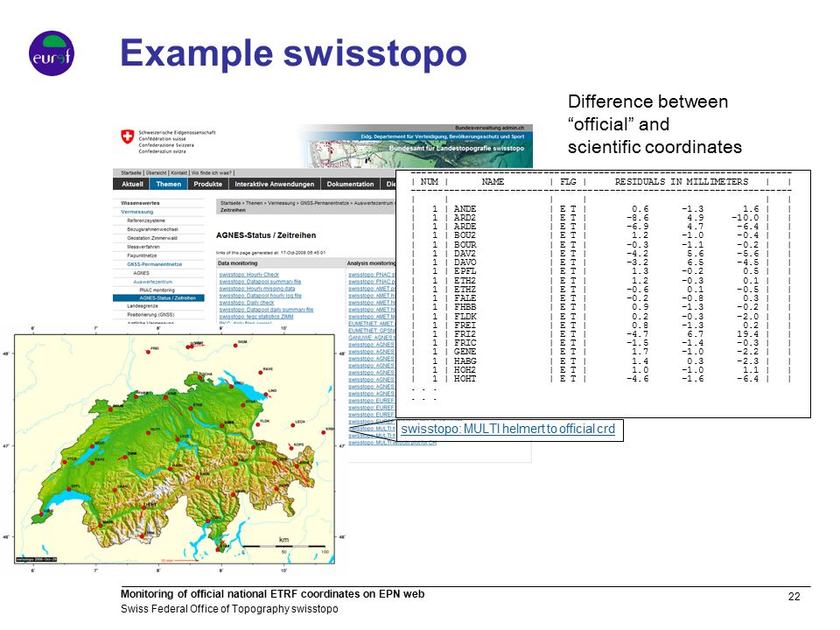Open the 'swisstopo: teqc statistics ZIMM' link
Image resolution: width=840 pixels, height=630 pixels.
[x=256, y=316]
